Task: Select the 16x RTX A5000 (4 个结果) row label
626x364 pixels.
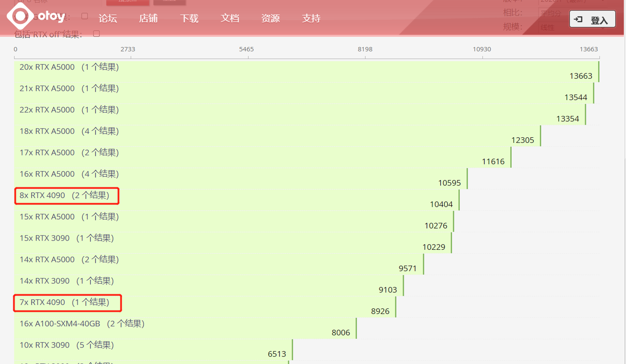Action: (x=69, y=174)
